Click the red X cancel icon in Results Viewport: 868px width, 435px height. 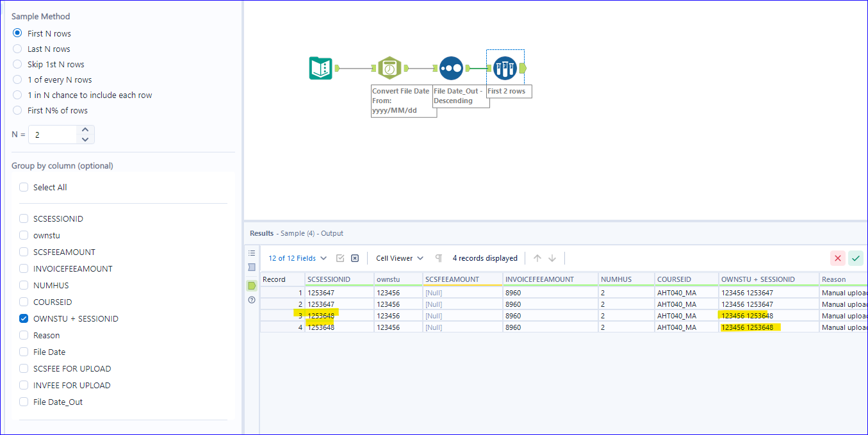(x=838, y=258)
